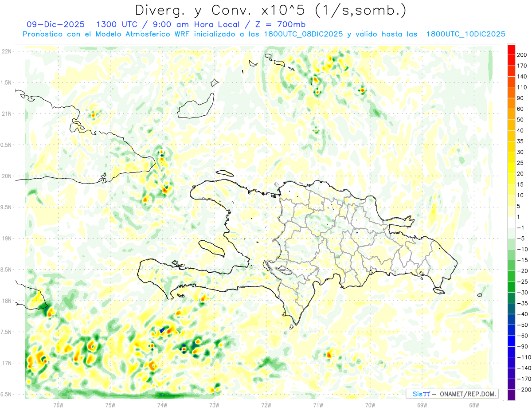The height and width of the screenshot is (411, 532).
Task: Click the color scale value -200
Action: click(525, 389)
